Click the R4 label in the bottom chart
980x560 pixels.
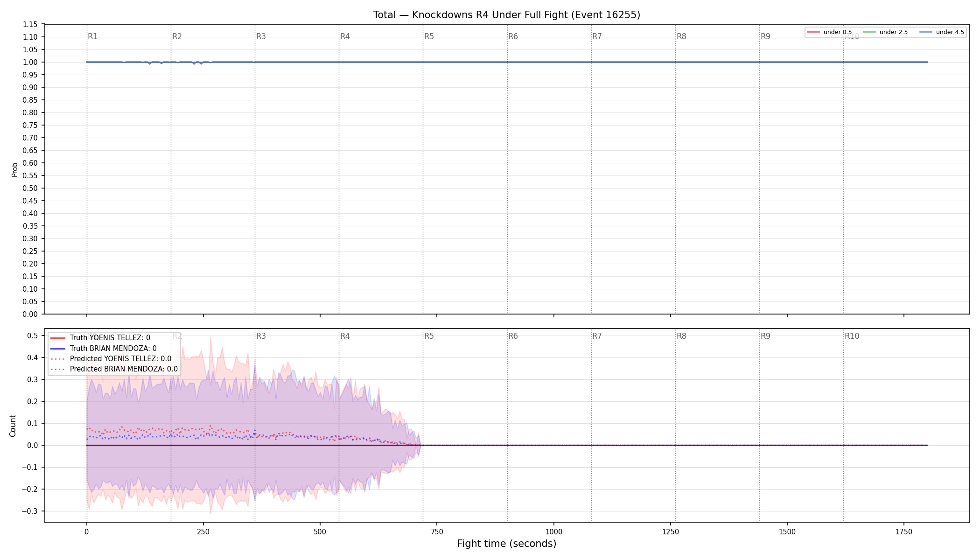click(x=345, y=336)
